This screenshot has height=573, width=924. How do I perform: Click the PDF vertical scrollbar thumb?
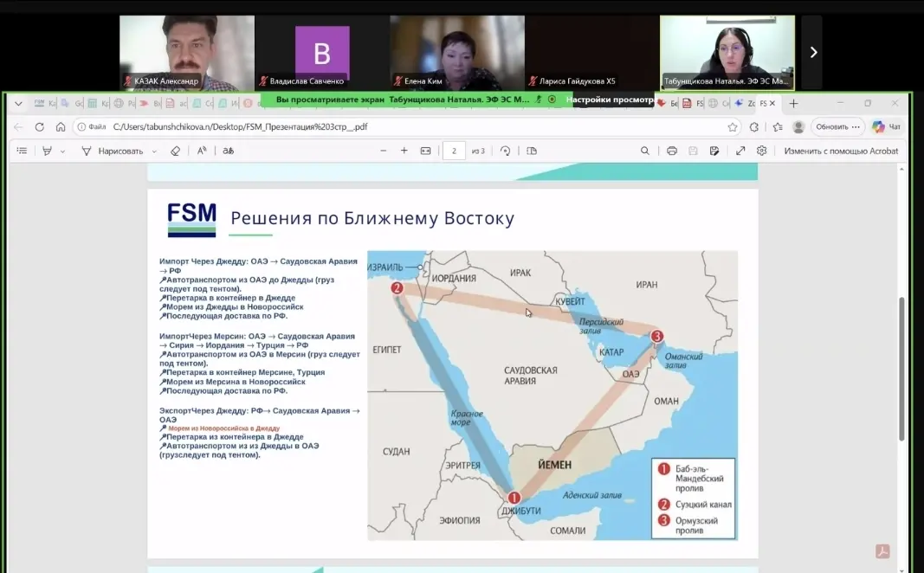pos(901,370)
